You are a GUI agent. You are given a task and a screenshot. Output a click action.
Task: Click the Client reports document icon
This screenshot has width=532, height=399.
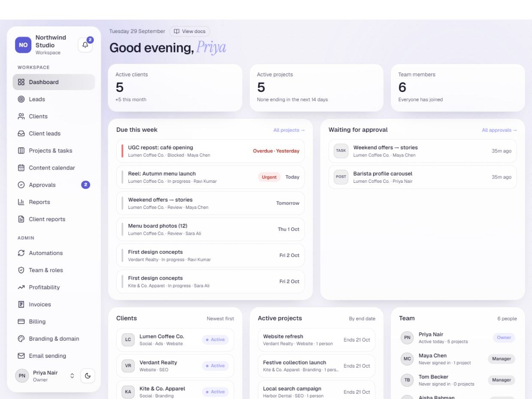(x=21, y=219)
